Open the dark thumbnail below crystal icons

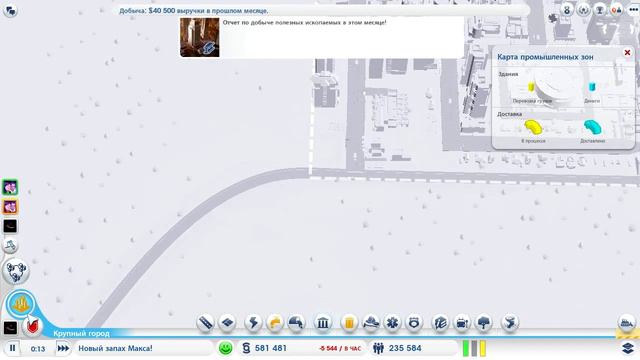click(10, 226)
